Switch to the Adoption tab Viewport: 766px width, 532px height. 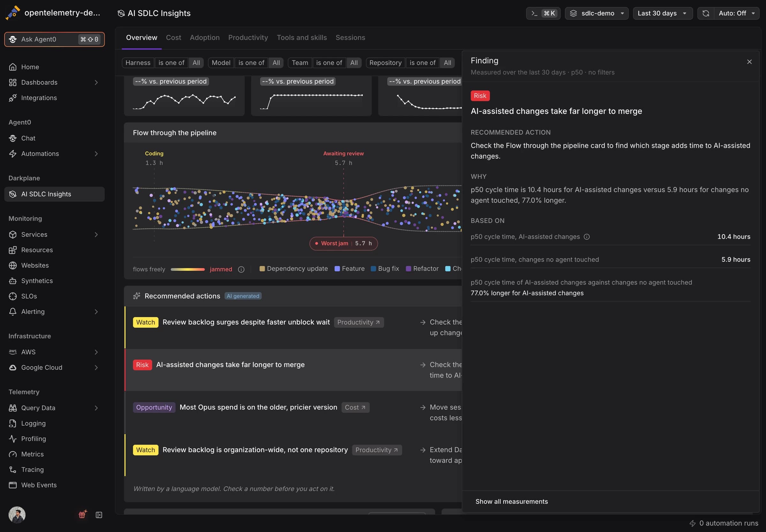pyautogui.click(x=205, y=38)
